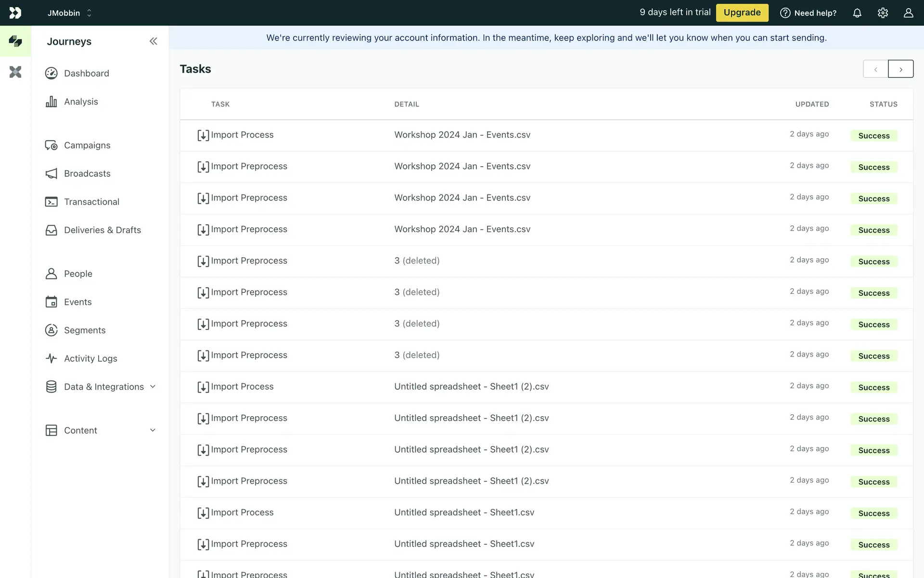Click the second X-shaped app icon in the left rail
924x578 pixels.
15,72
